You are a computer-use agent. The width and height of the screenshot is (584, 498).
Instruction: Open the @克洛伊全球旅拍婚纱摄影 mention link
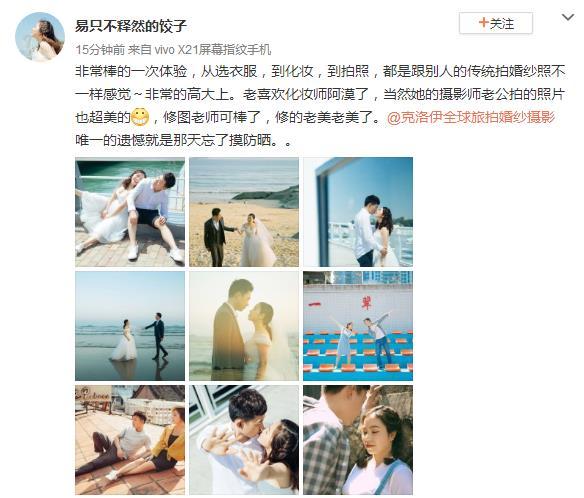tap(471, 117)
